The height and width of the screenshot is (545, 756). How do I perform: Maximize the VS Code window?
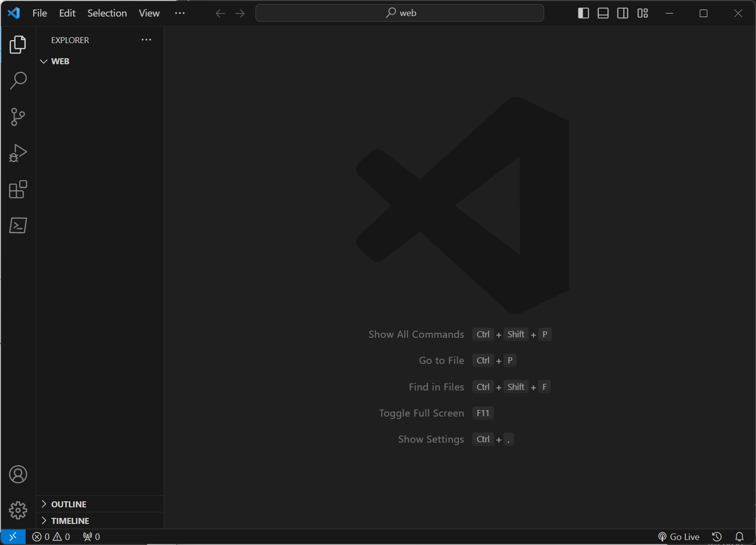point(703,13)
